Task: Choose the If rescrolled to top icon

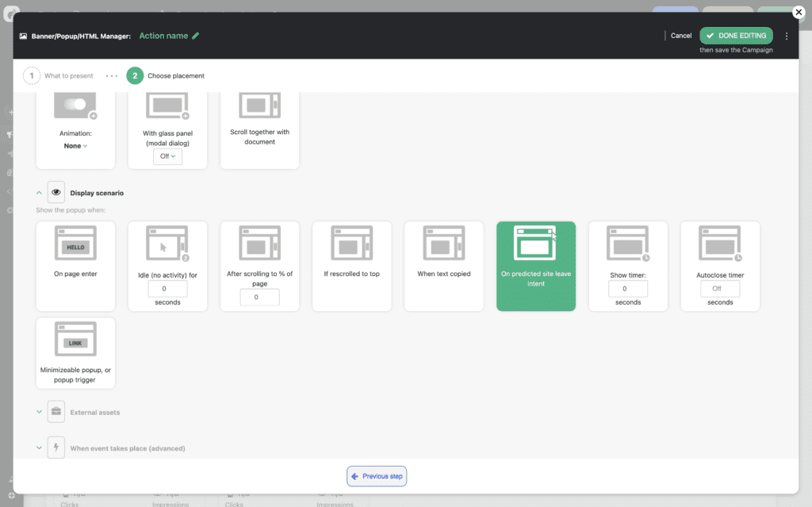Action: click(x=351, y=244)
